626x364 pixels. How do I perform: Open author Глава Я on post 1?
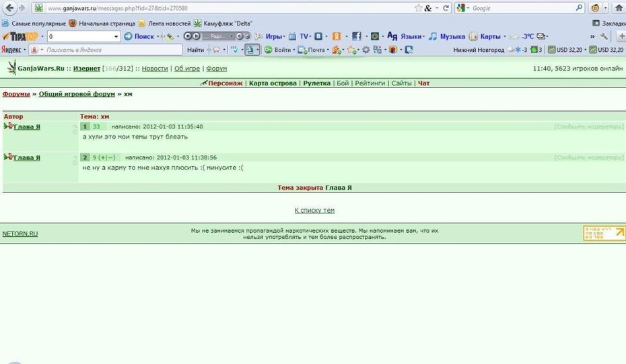pos(27,127)
